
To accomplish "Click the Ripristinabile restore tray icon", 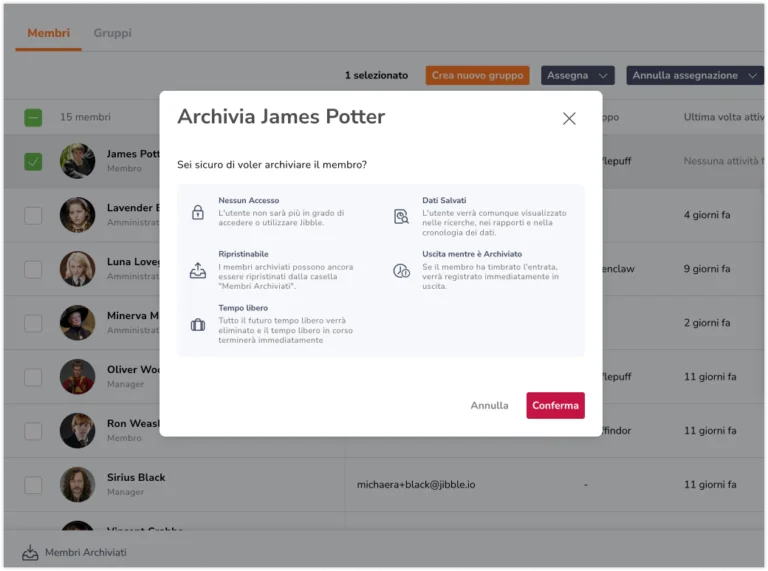I will click(198, 270).
